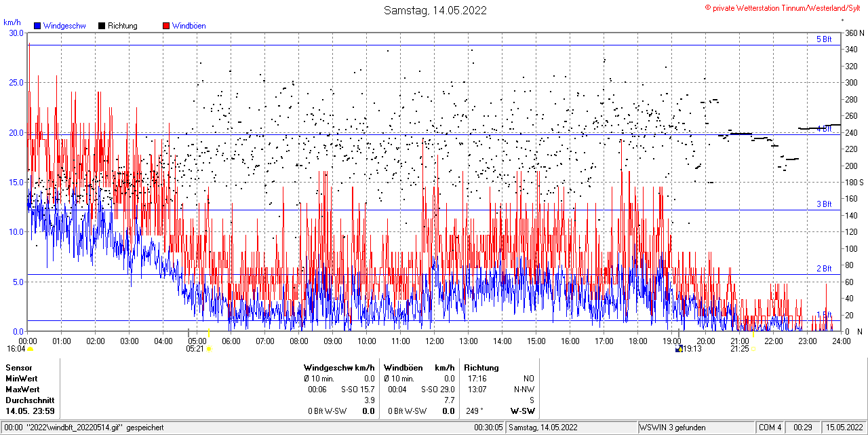The width and height of the screenshot is (868, 435).
Task: Click the chart title Samstag, 14.05.2022
Action: (435, 10)
